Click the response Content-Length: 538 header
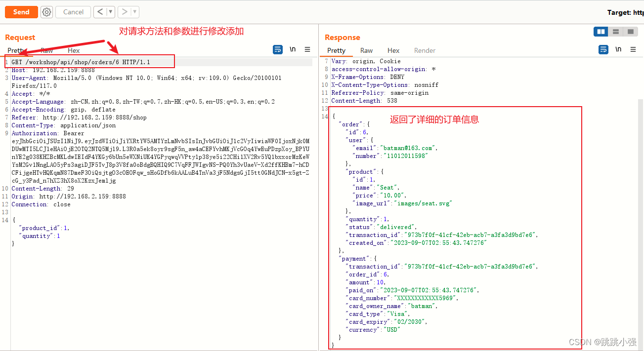644x351 pixels. click(364, 101)
